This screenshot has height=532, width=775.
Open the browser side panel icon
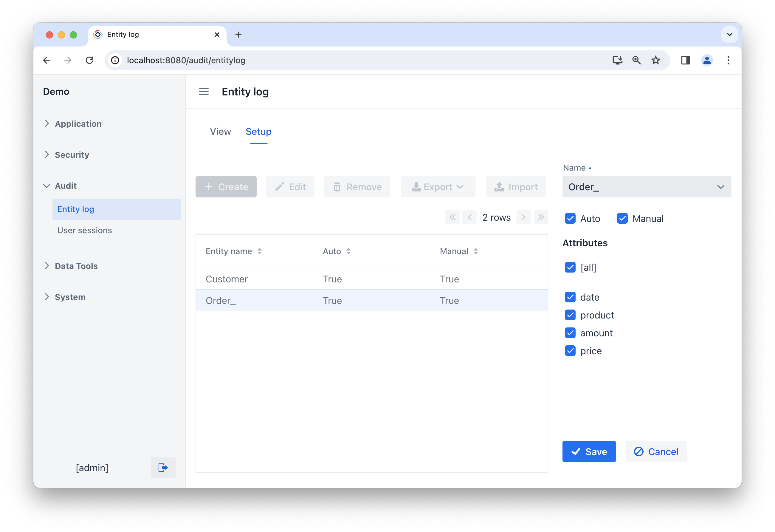pyautogui.click(x=685, y=60)
